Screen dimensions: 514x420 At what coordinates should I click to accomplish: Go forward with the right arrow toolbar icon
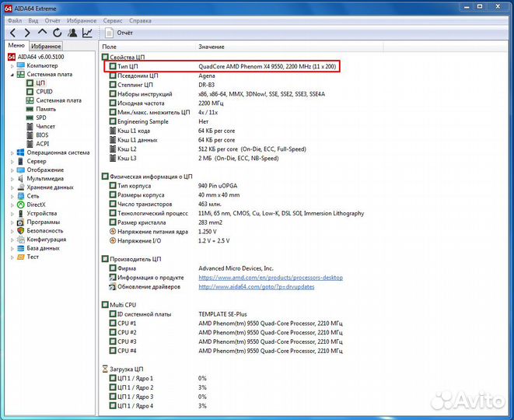(27, 33)
